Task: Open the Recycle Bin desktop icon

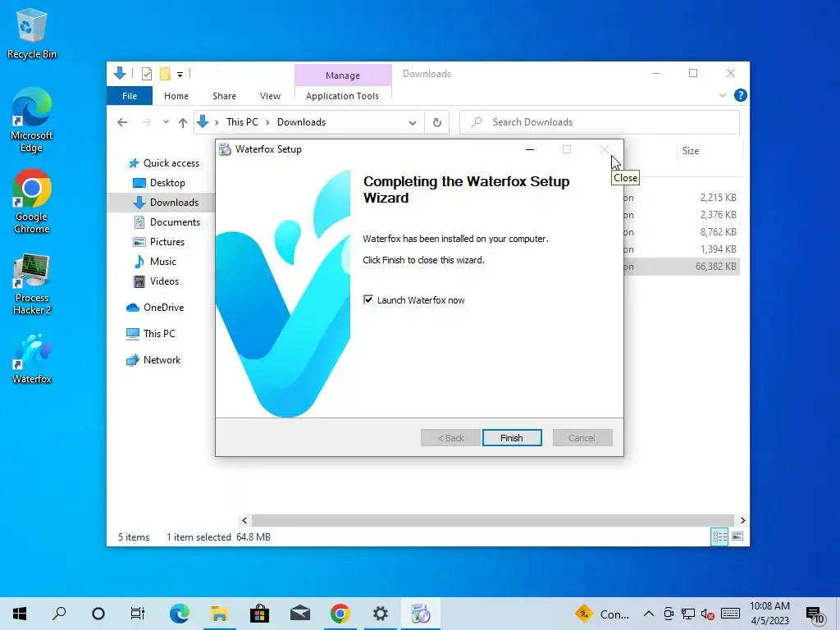Action: 32,34
